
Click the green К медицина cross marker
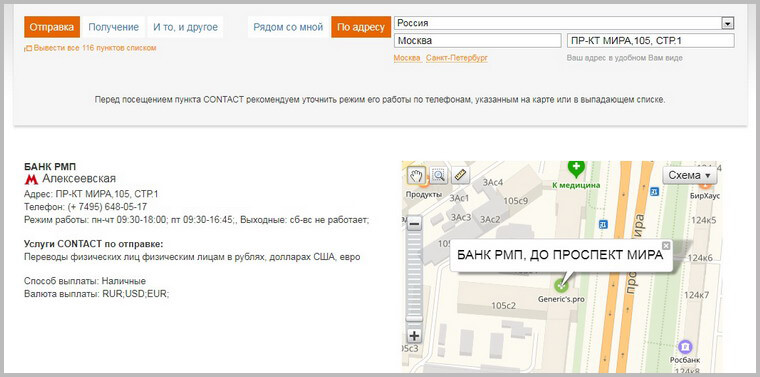tap(576, 168)
